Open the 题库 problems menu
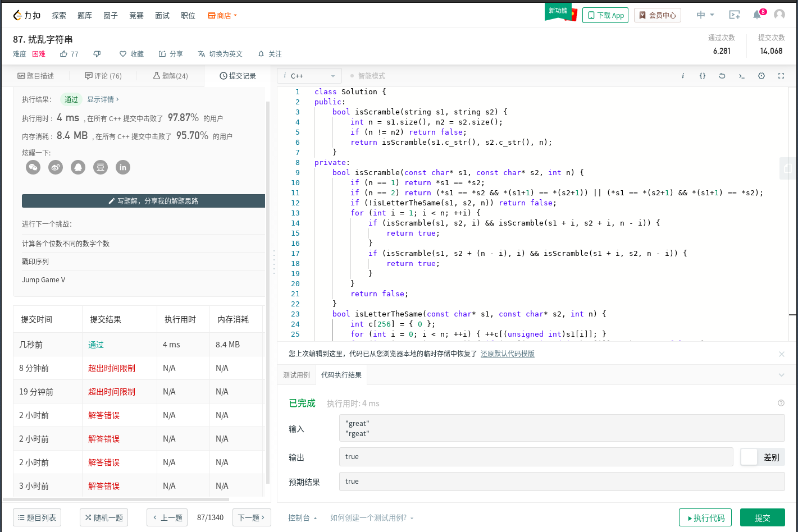798x532 pixels. [x=85, y=15]
